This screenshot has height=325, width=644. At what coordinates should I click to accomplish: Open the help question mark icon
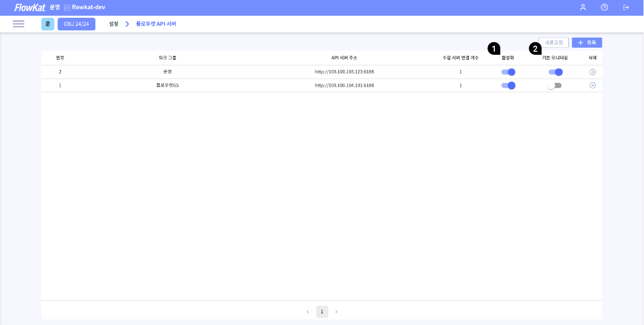tap(604, 8)
